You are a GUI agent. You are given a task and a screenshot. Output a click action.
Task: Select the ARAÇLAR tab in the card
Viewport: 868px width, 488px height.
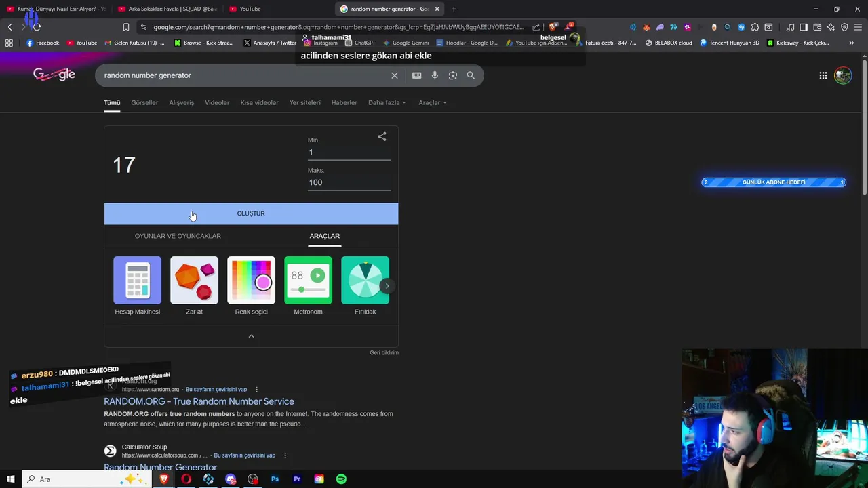(x=325, y=236)
